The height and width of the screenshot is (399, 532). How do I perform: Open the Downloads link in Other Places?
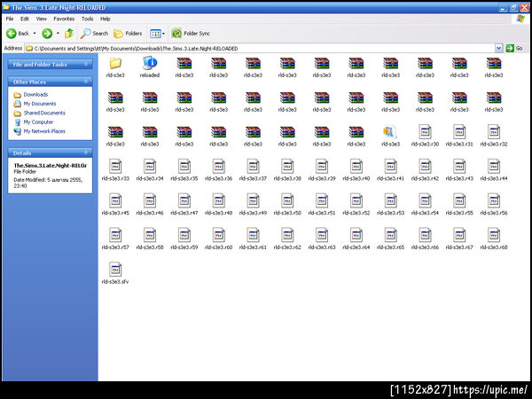(35, 94)
